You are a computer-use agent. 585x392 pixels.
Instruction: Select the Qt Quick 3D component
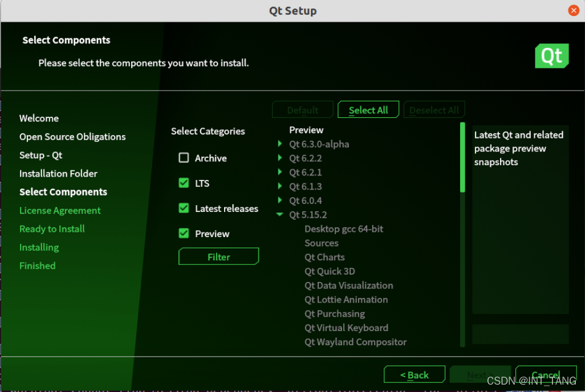click(330, 271)
